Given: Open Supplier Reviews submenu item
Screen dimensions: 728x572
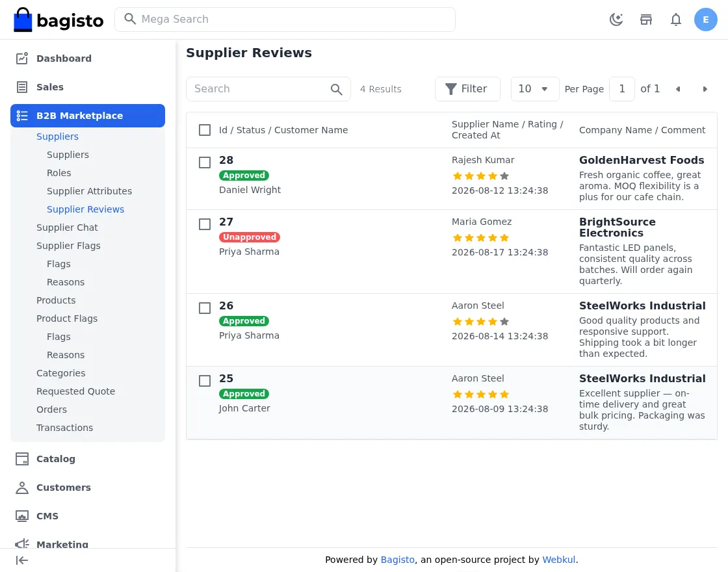Looking at the screenshot, I should (x=85, y=209).
